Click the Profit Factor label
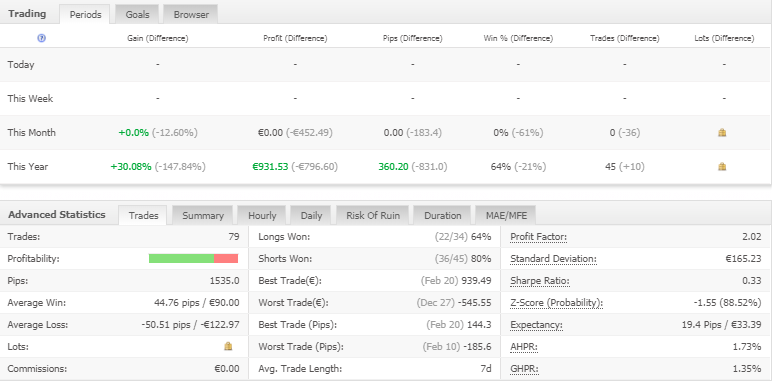The width and height of the screenshot is (772, 381). pyautogui.click(x=539, y=237)
